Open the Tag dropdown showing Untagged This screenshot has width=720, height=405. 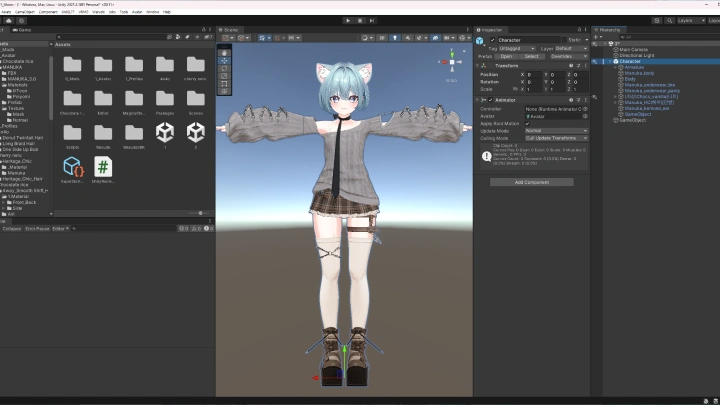point(518,49)
